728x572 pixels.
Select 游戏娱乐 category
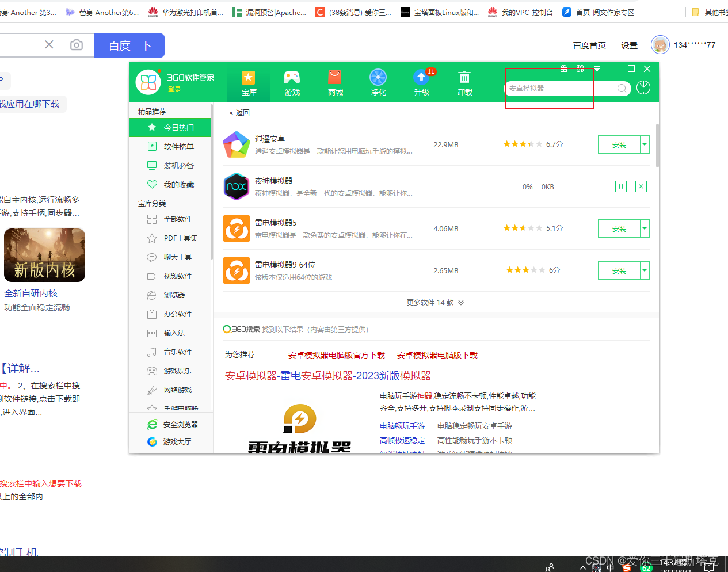pyautogui.click(x=170, y=371)
